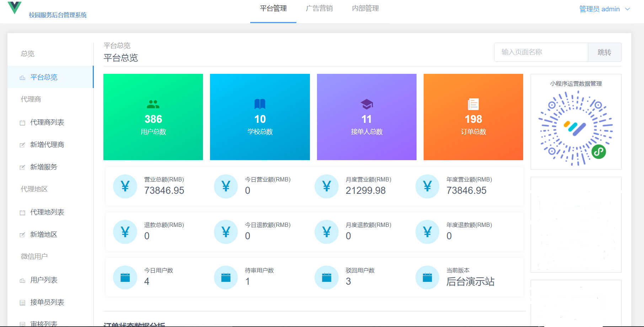Click the yen icon beside 年度退款额(RMB)
The image size is (644, 327).
coord(427,232)
